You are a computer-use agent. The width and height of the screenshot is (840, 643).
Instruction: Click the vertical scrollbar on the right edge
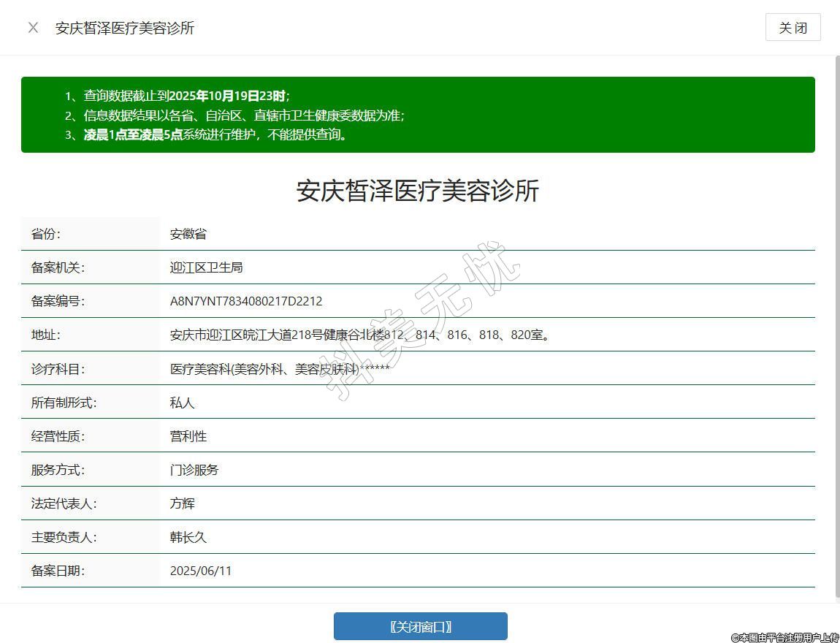coord(836,329)
